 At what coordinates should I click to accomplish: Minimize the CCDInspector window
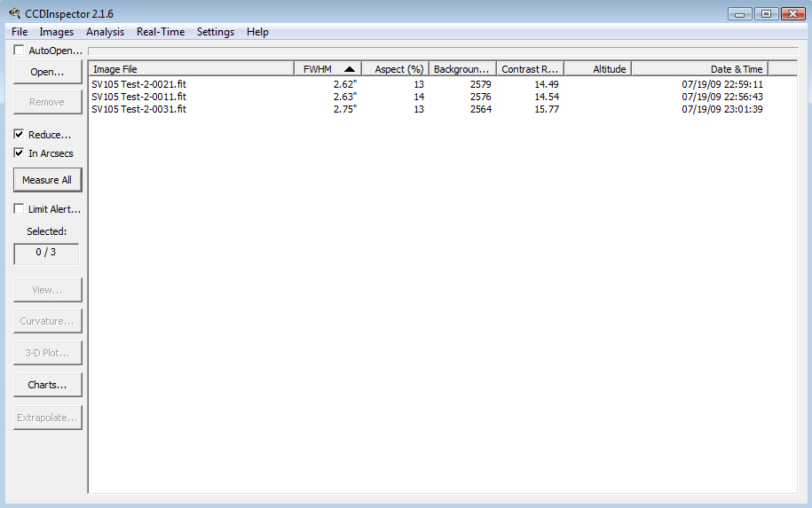739,14
